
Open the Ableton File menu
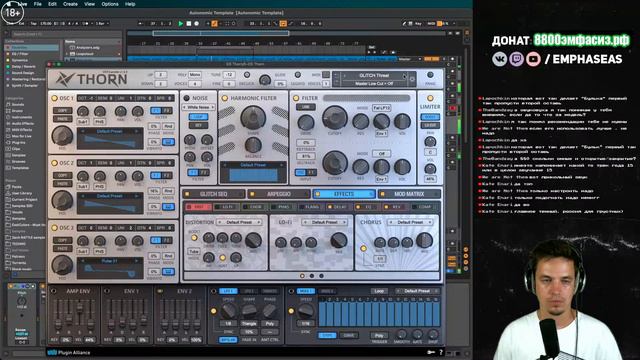(38, 4)
